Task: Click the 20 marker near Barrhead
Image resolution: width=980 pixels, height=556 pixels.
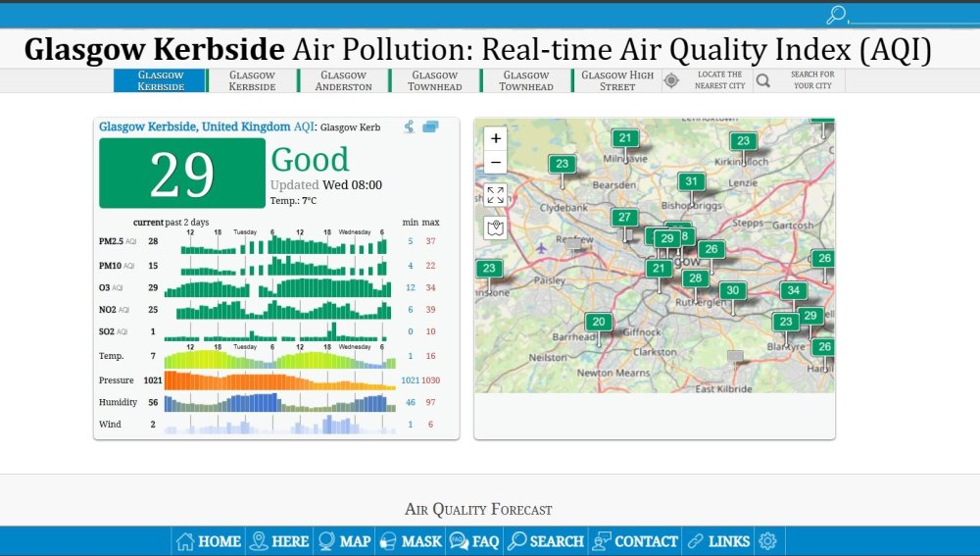Action: pos(598,322)
